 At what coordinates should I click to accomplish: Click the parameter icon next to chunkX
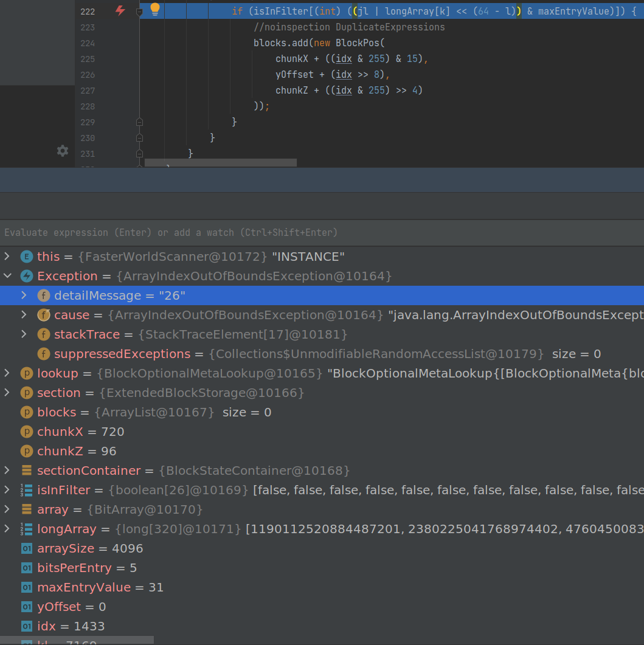(26, 432)
